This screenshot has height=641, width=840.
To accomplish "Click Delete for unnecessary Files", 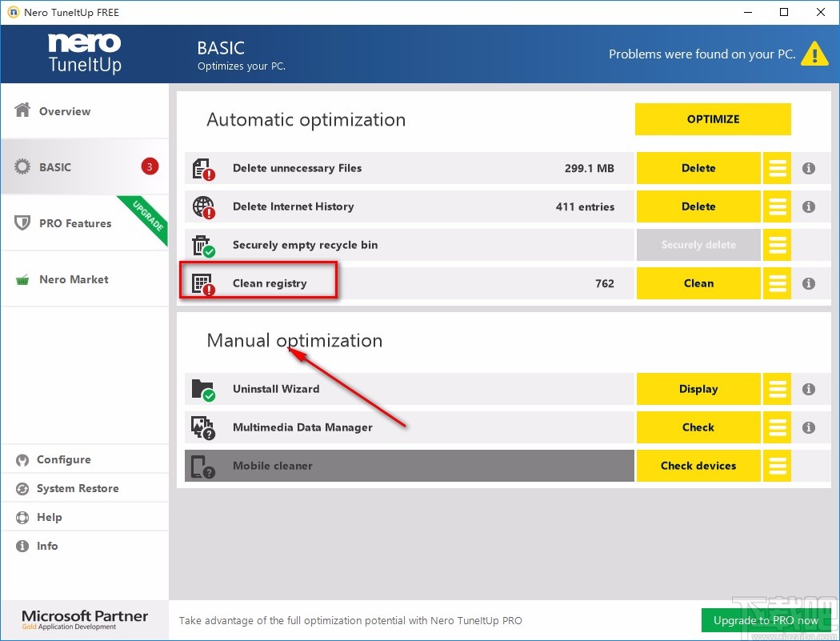I will [698, 168].
